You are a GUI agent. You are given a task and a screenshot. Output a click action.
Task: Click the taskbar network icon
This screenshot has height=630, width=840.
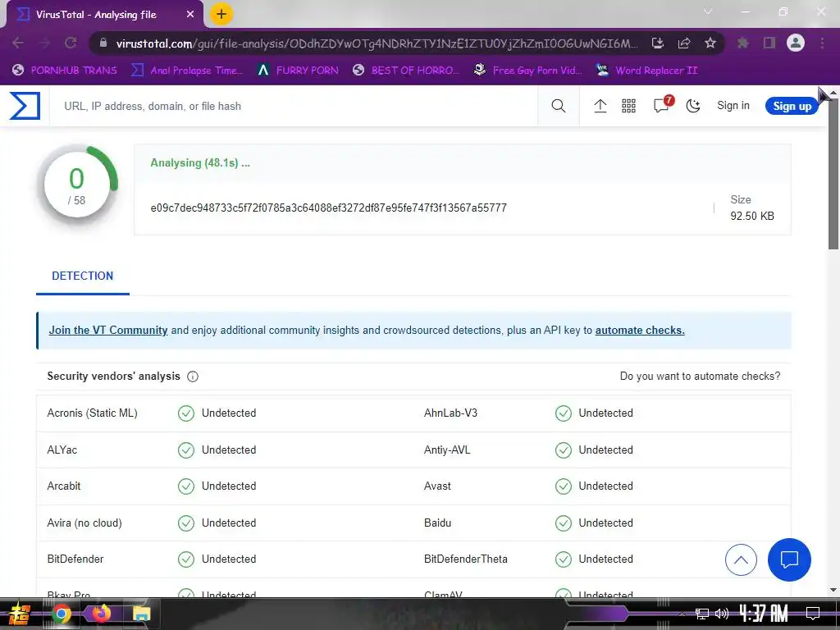[x=702, y=614]
